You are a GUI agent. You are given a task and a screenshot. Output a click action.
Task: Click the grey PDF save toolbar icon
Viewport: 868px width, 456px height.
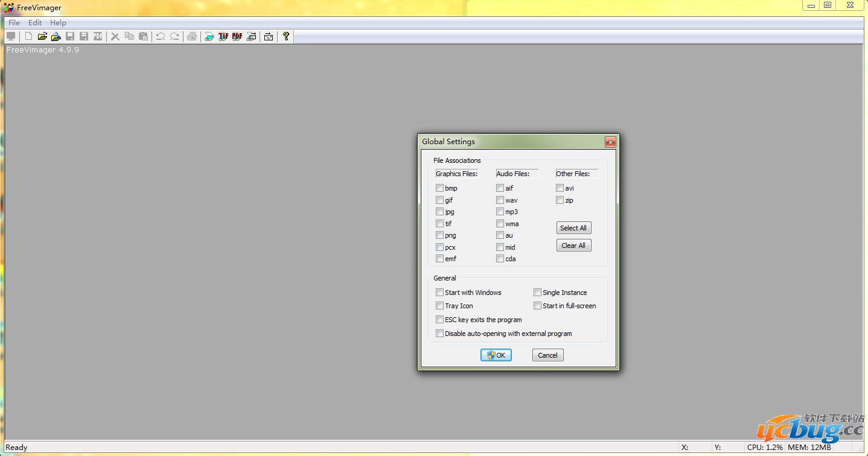(98, 36)
